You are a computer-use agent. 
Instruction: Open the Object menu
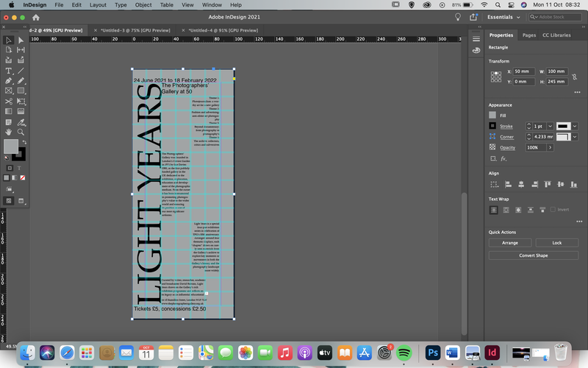coord(143,5)
